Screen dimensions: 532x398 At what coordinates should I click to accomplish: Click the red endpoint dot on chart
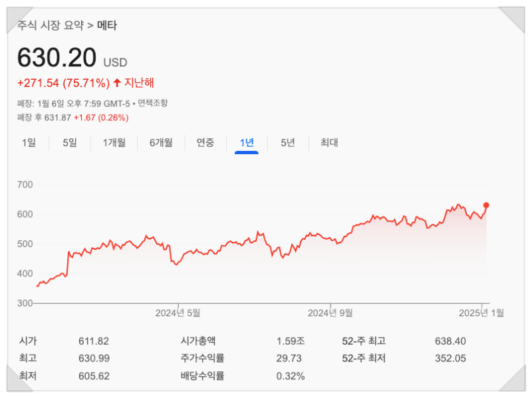coord(486,205)
